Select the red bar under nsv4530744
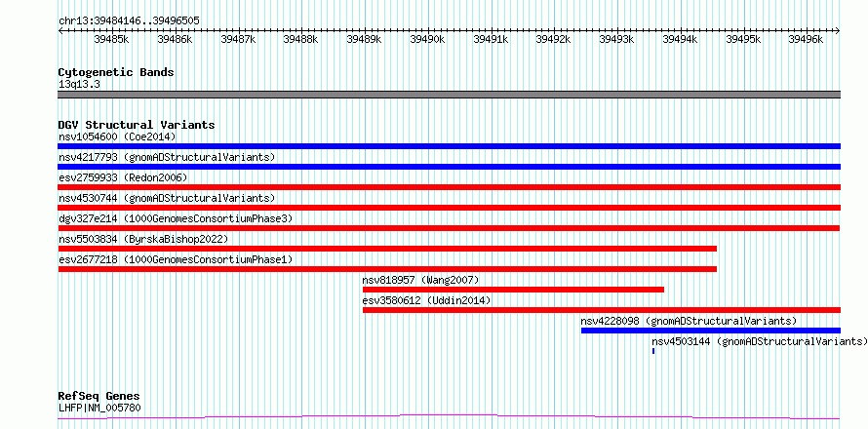The width and height of the screenshot is (868, 429). (x=449, y=208)
